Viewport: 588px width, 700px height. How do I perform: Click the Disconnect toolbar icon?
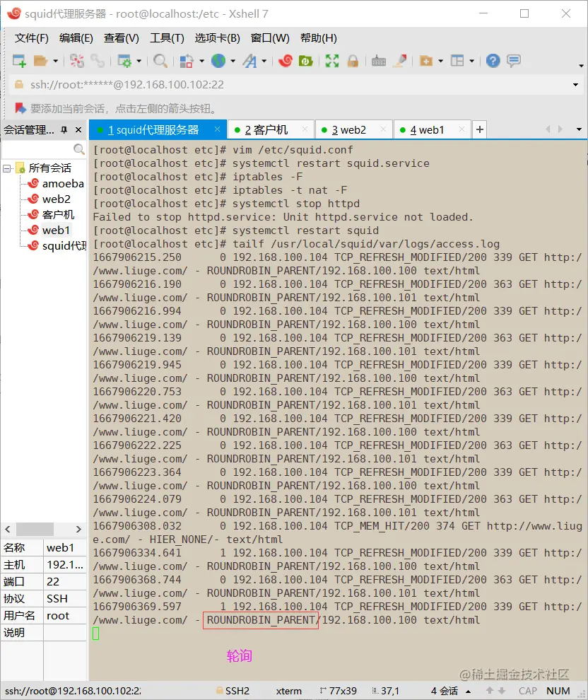point(77,61)
